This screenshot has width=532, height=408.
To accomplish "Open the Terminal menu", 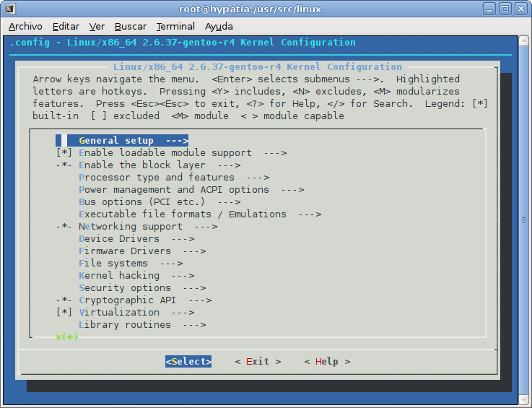I will click(175, 27).
